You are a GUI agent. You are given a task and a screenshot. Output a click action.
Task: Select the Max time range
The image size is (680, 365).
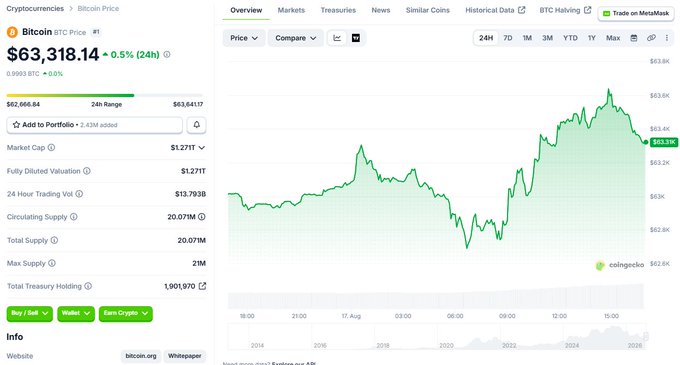pos(613,38)
